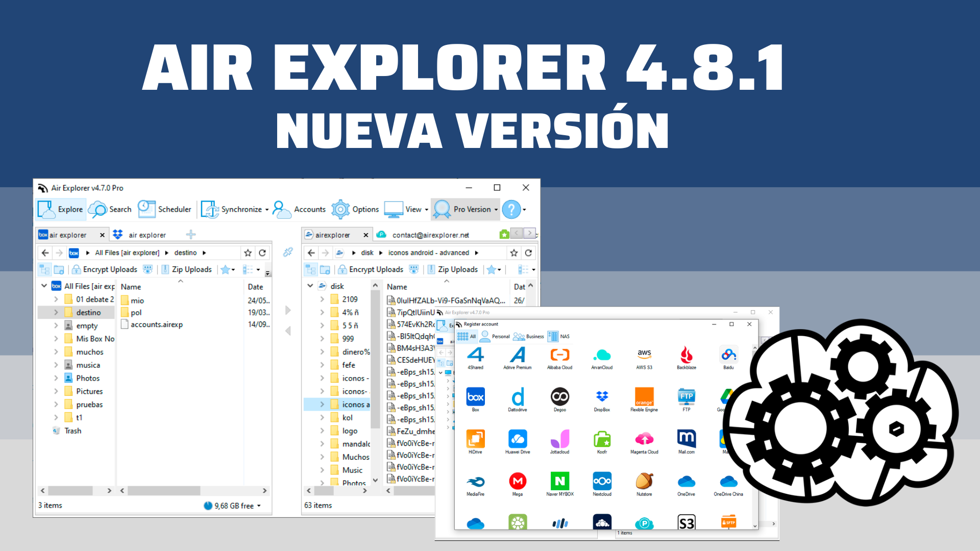Switch to the airexplorer disk tab

pyautogui.click(x=334, y=235)
